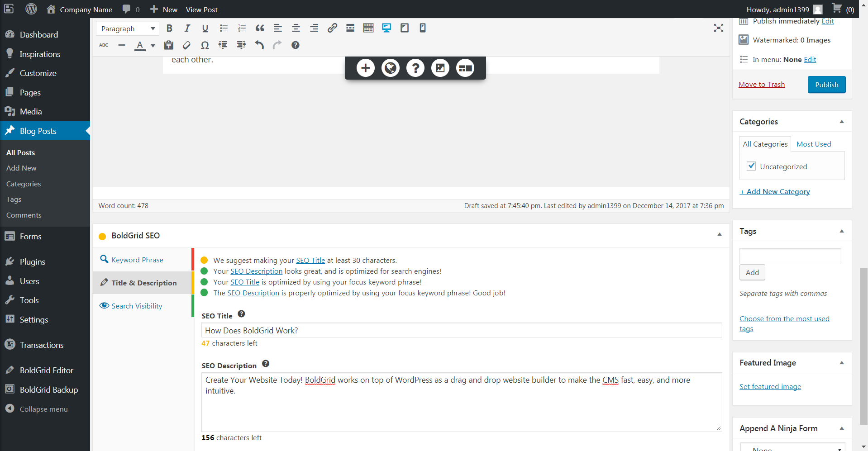Increase the indent
Viewport: 868px width, 451px height.
241,45
